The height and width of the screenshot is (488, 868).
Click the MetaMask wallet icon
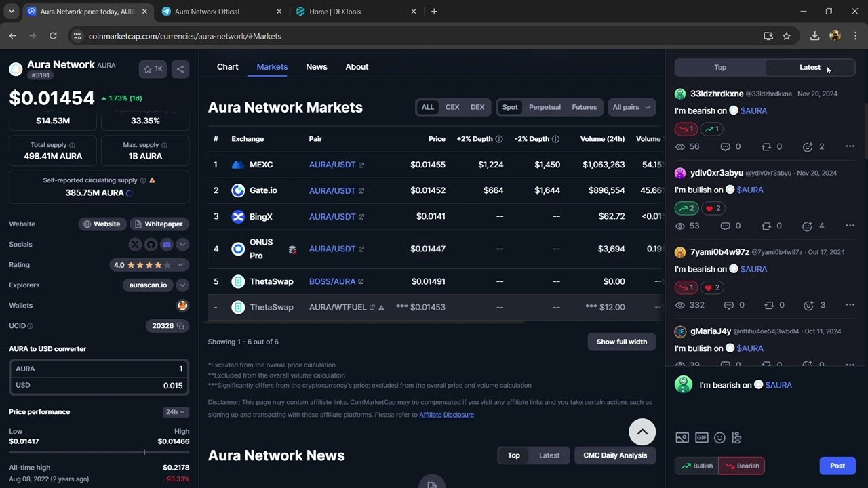(182, 306)
